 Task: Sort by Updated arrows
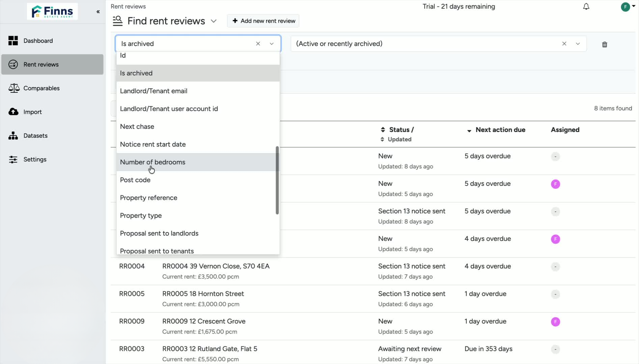tap(382, 140)
